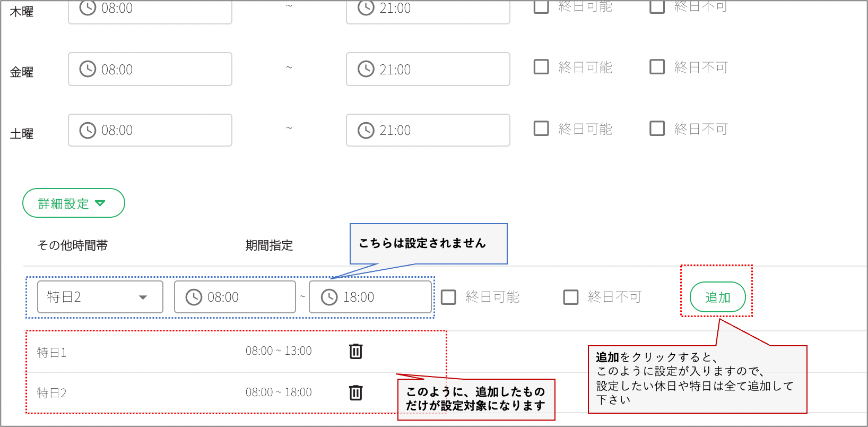Edit the 特日2 end time 18:00 field
The height and width of the screenshot is (427, 868).
[370, 297]
